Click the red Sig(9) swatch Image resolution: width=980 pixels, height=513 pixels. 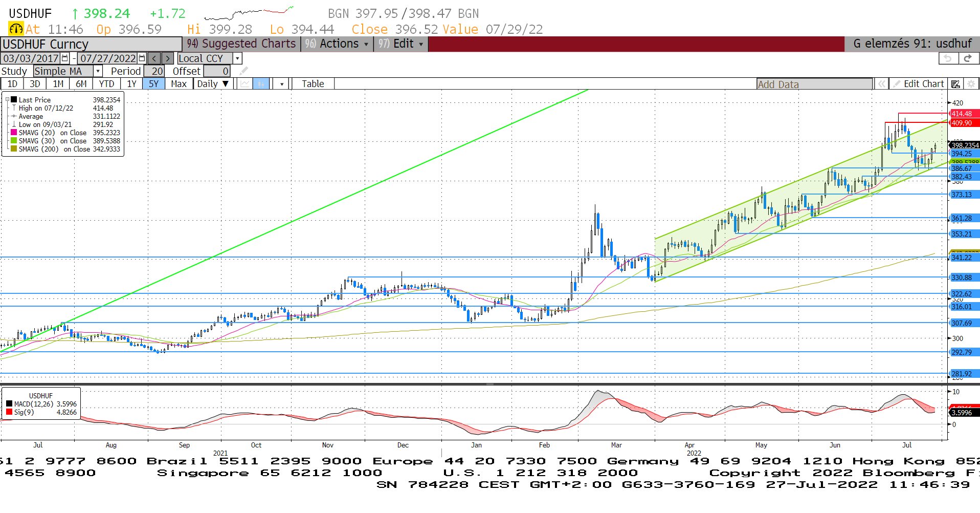[9, 412]
